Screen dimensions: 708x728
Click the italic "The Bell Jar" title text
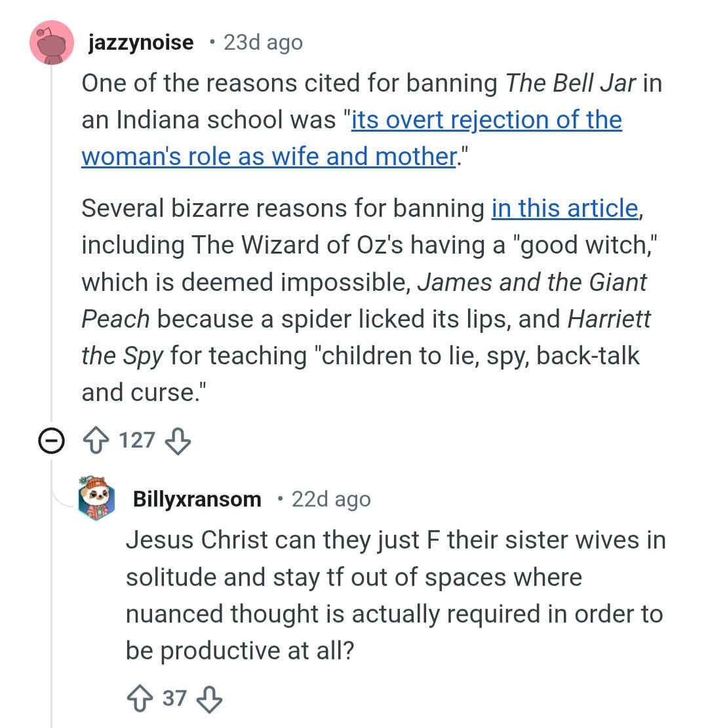coord(570,84)
